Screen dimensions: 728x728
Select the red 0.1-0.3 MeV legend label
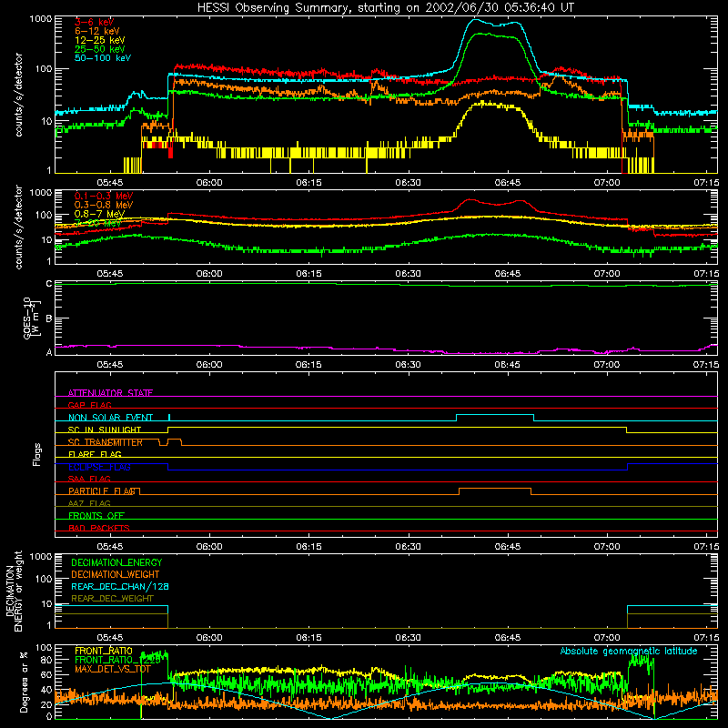(104, 196)
